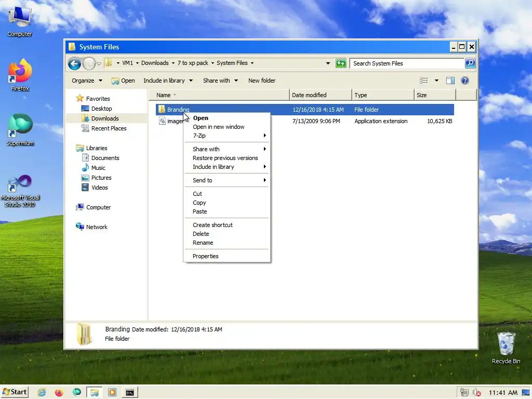Expand arrow after Downloads in address bar
Image resolution: width=532 pixels, height=399 pixels.
tap(173, 63)
